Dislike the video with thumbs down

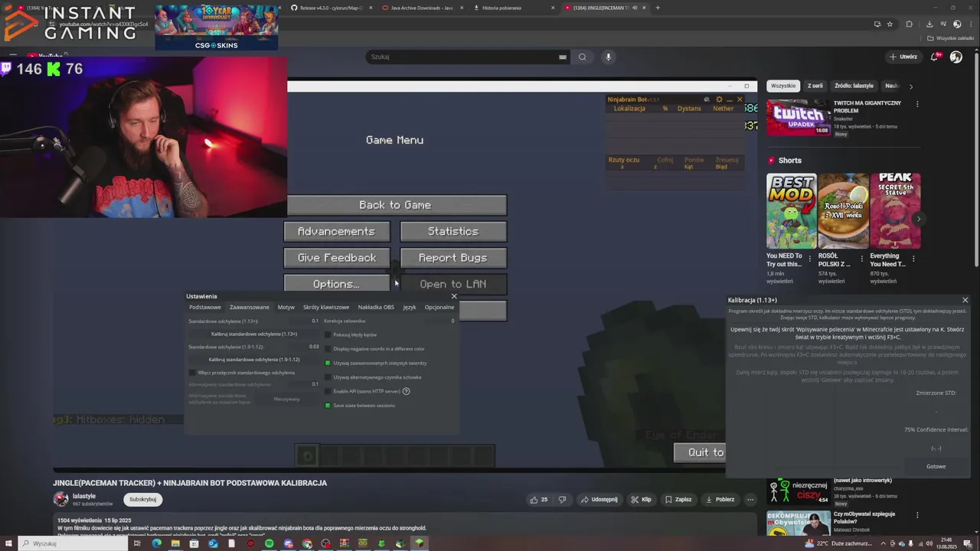(562, 500)
